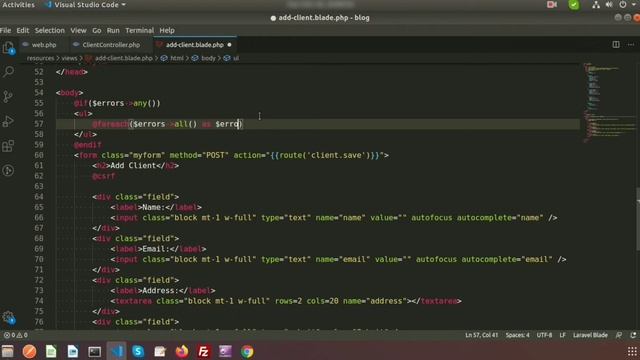The image size is (640, 360).
Task: Open the Text Editor from the dock
Action: (x=160, y=351)
